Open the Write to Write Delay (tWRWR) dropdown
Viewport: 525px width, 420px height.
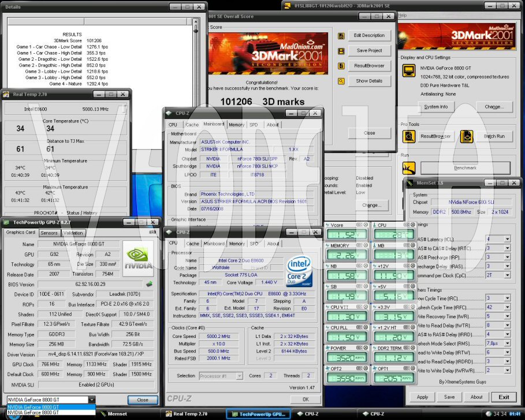pos(508,370)
